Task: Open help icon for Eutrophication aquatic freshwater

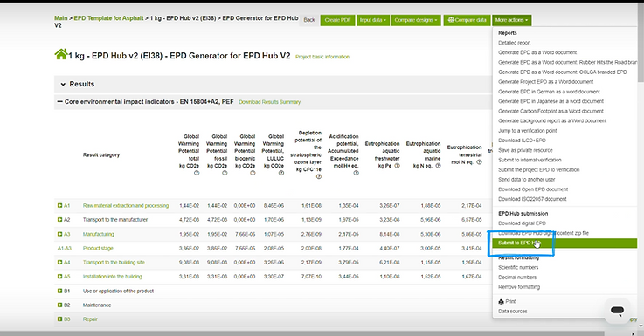Action: 398,166
